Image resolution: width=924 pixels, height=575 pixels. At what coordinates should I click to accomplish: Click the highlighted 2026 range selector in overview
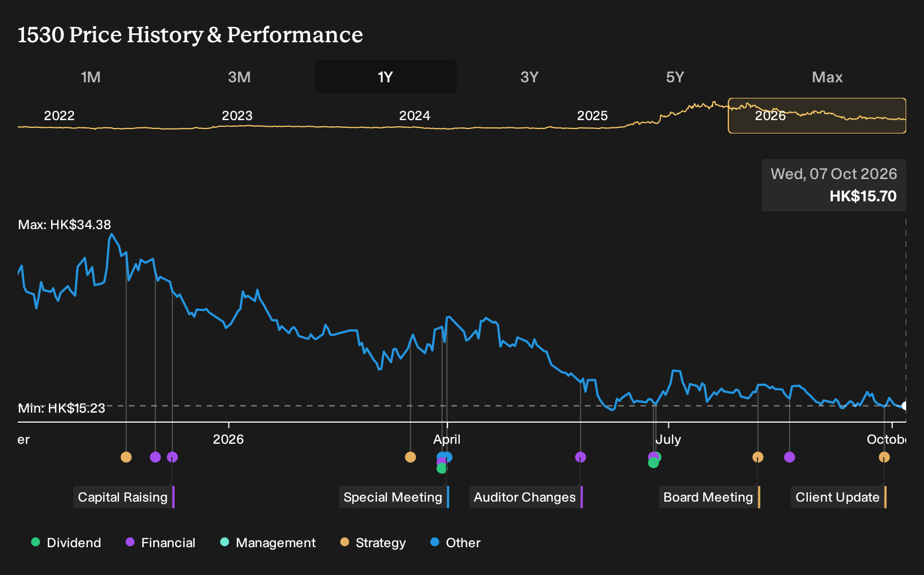pyautogui.click(x=817, y=116)
